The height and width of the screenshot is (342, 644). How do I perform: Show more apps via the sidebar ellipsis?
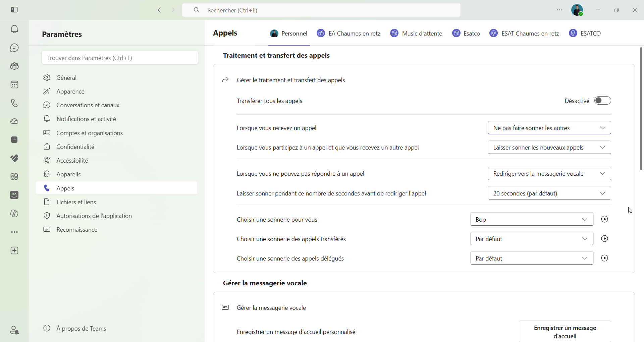14,232
